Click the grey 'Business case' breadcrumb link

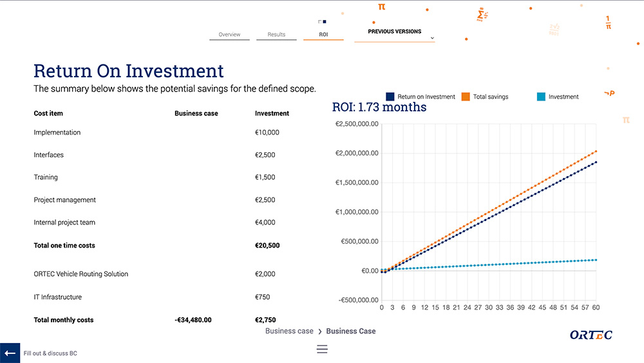click(x=289, y=331)
